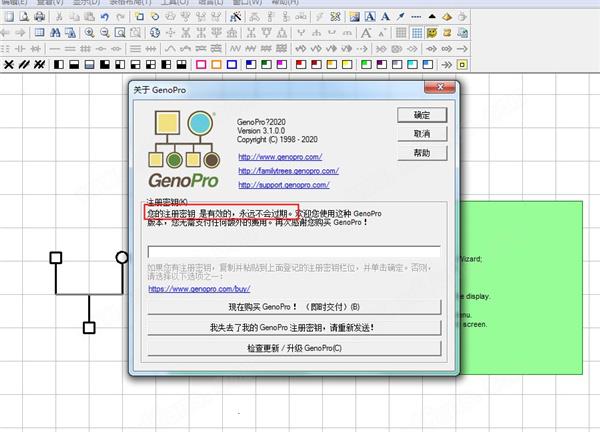This screenshot has height=432, width=600.
Task: Choose the cyan corner color swatch
Action: (x=412, y=65)
